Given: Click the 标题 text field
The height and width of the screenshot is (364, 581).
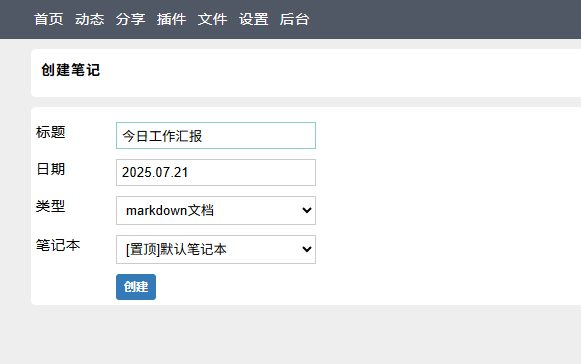Looking at the screenshot, I should (x=216, y=136).
